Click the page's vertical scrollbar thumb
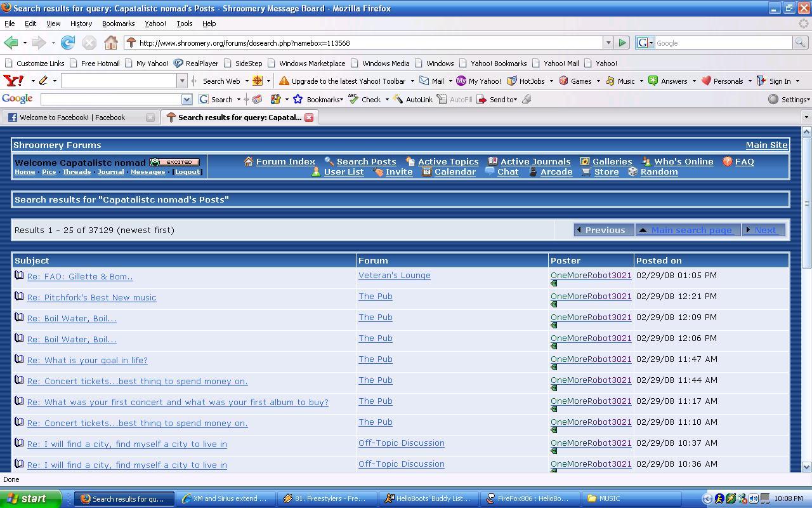 coord(807,203)
